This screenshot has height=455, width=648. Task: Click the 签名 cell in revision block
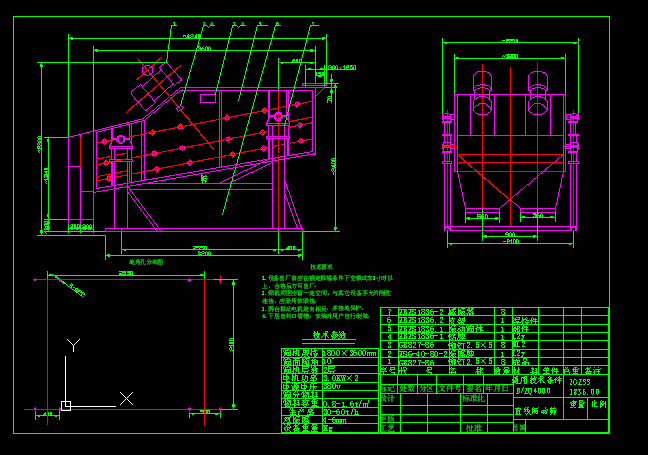point(474,388)
